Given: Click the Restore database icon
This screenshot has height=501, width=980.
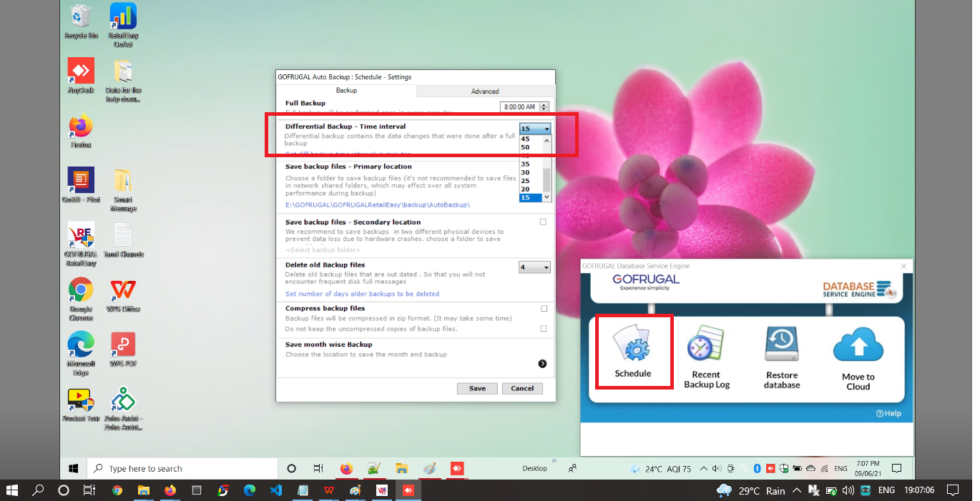Looking at the screenshot, I should coord(781,357).
